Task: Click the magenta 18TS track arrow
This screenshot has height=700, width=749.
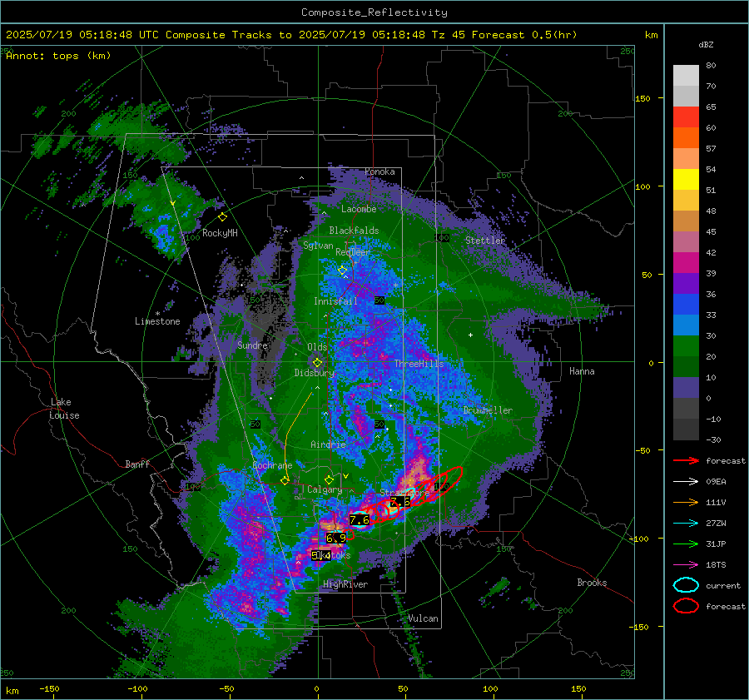Action: click(686, 565)
